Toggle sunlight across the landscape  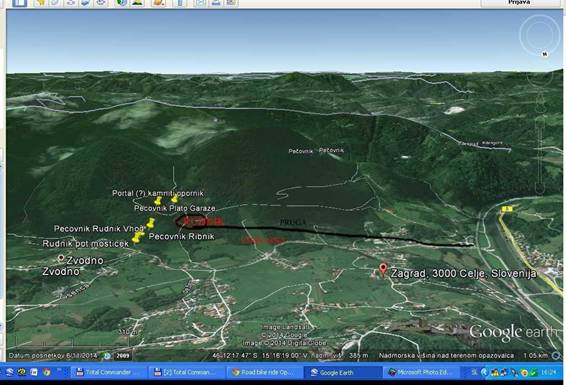138,3
